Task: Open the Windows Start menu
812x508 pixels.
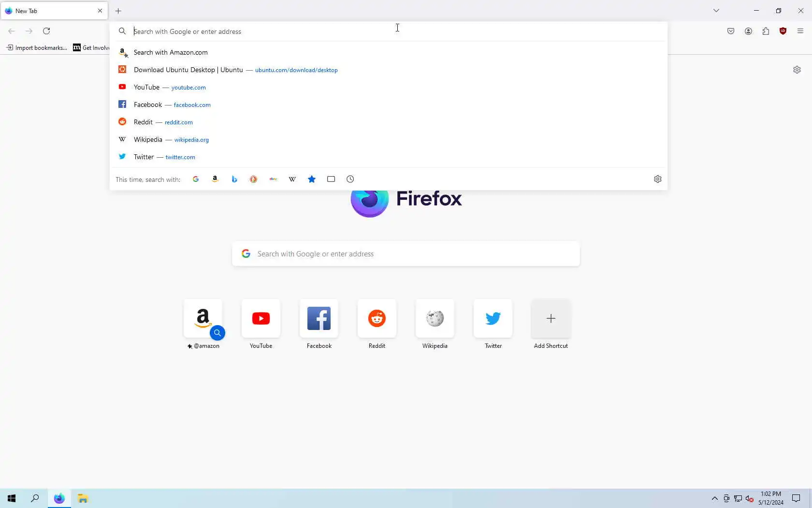Action: click(x=12, y=498)
